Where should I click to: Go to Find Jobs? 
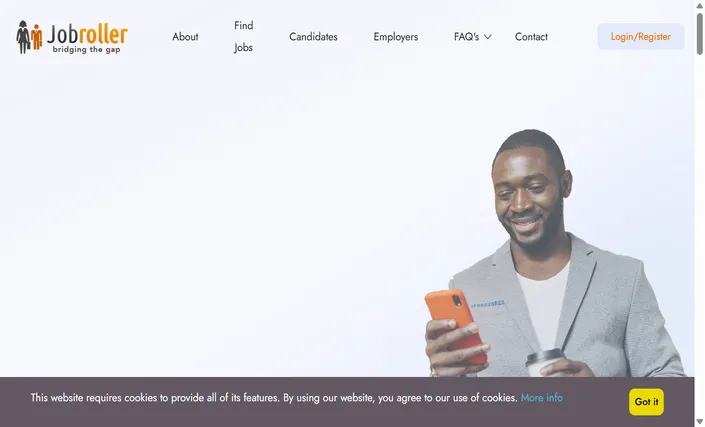[x=243, y=36]
